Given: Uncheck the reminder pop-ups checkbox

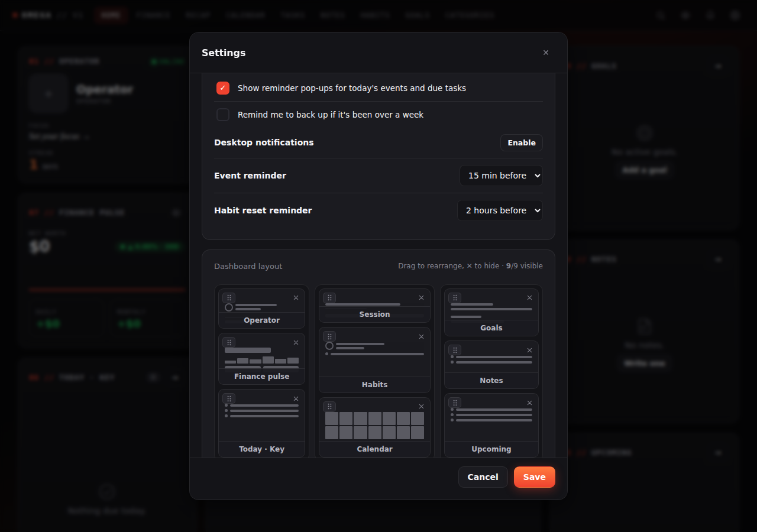Looking at the screenshot, I should [x=223, y=88].
